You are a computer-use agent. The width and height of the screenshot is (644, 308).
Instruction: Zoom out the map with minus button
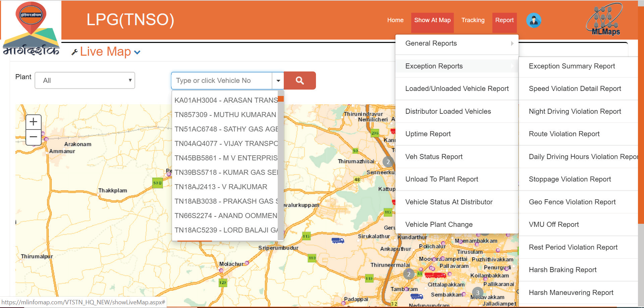(34, 137)
